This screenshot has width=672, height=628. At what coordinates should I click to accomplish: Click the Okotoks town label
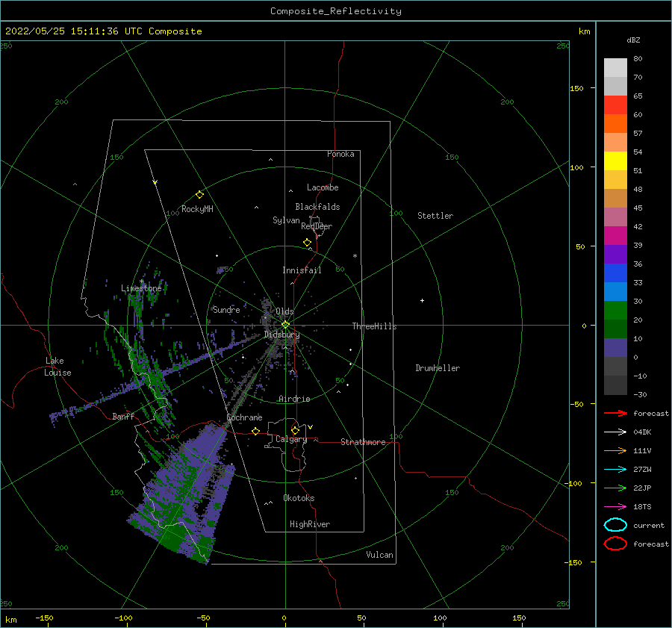[x=299, y=498]
